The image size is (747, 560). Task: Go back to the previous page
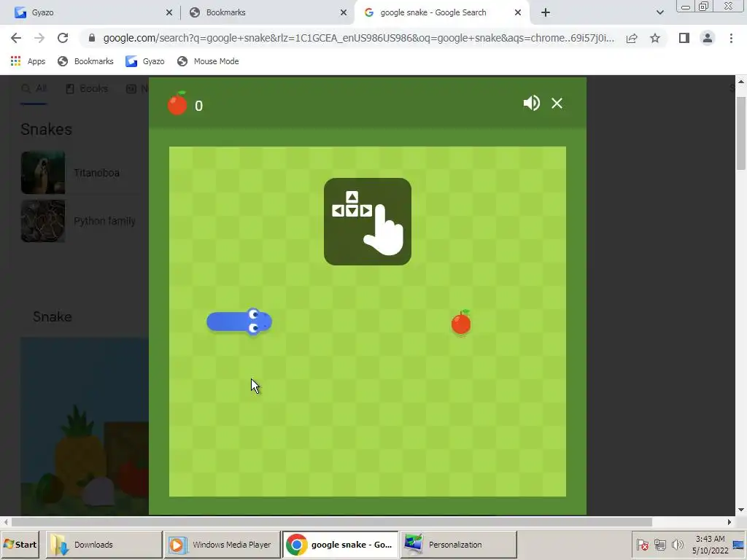[16, 38]
